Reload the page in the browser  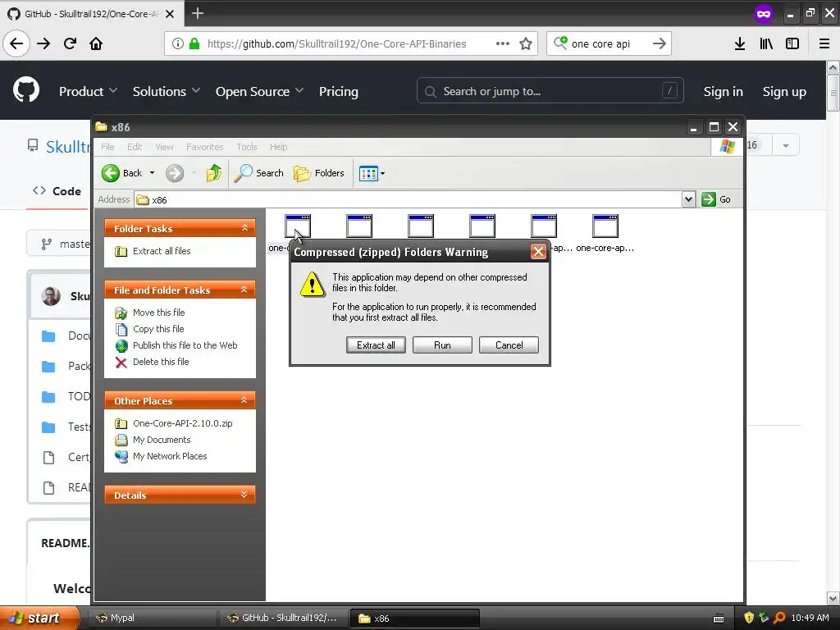point(71,43)
